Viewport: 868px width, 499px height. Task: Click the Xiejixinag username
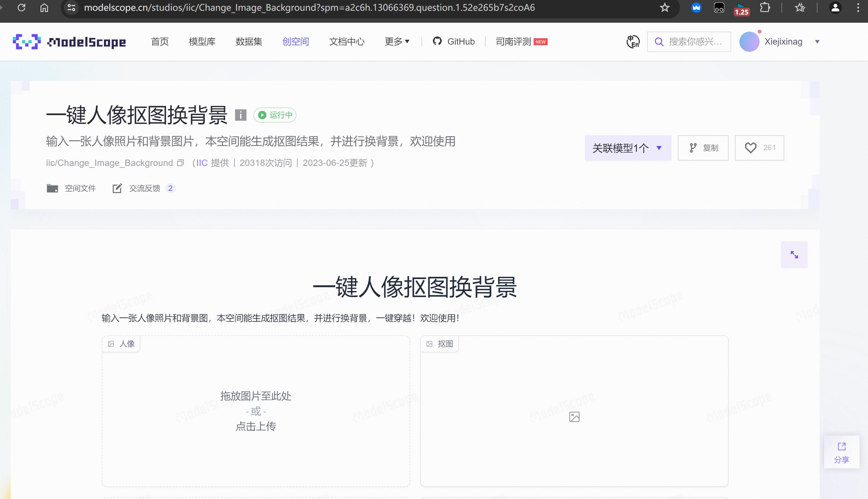(x=783, y=42)
